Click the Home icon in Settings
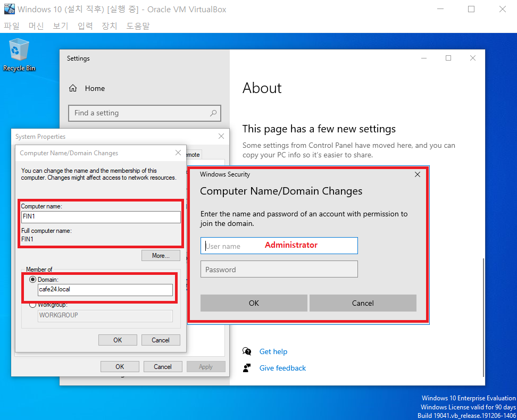 click(73, 88)
